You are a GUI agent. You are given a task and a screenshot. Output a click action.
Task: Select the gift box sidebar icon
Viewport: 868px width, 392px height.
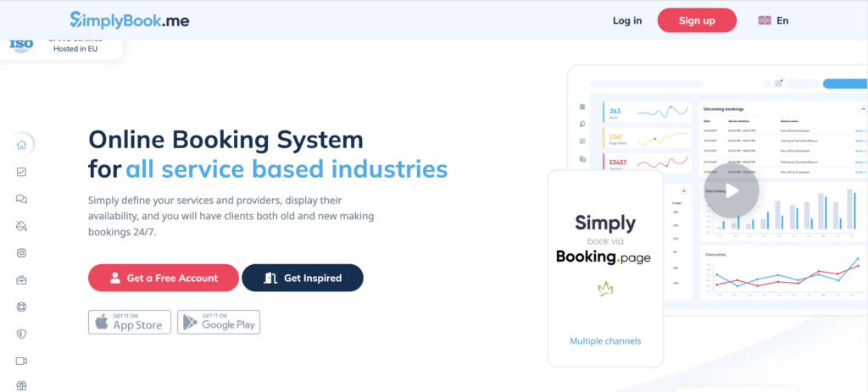click(x=21, y=386)
